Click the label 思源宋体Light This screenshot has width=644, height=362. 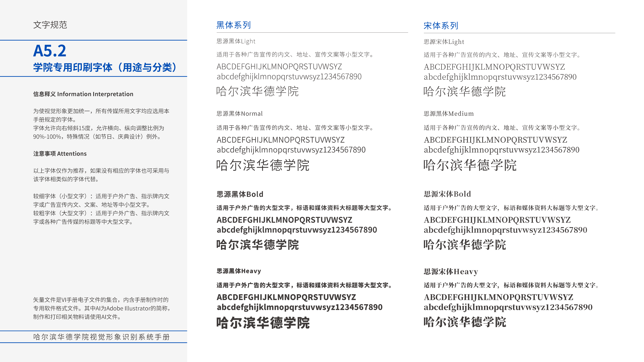[444, 42]
